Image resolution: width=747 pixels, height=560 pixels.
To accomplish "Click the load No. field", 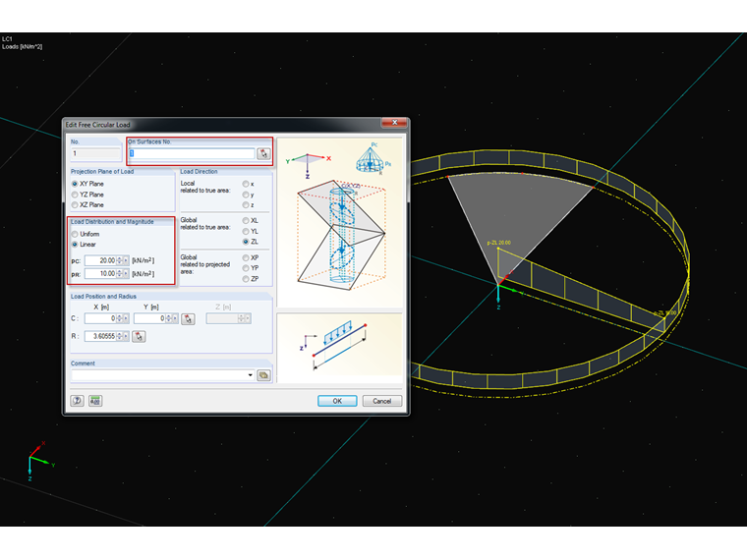I will [95, 153].
